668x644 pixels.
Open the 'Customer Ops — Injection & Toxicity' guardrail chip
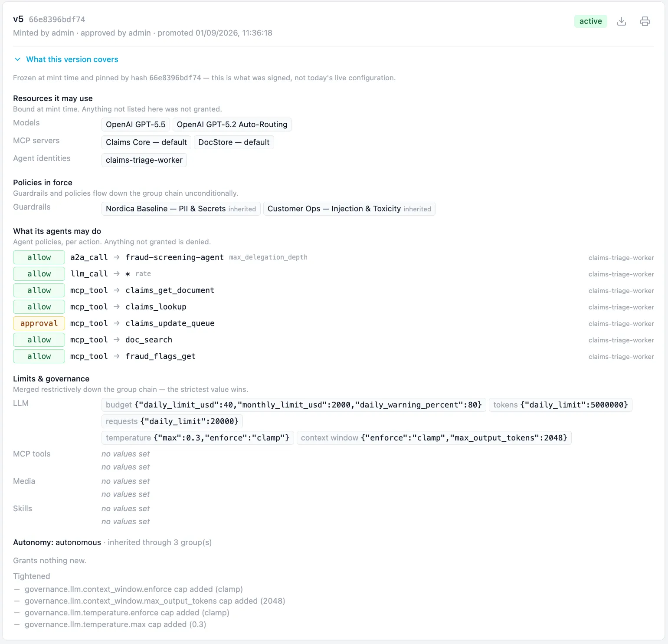349,209
